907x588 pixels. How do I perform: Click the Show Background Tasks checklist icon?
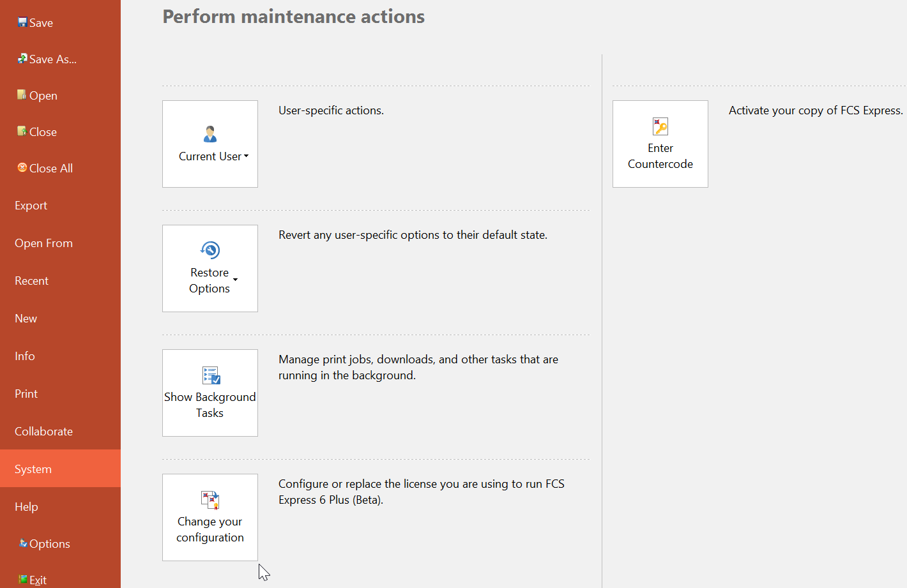coord(211,375)
